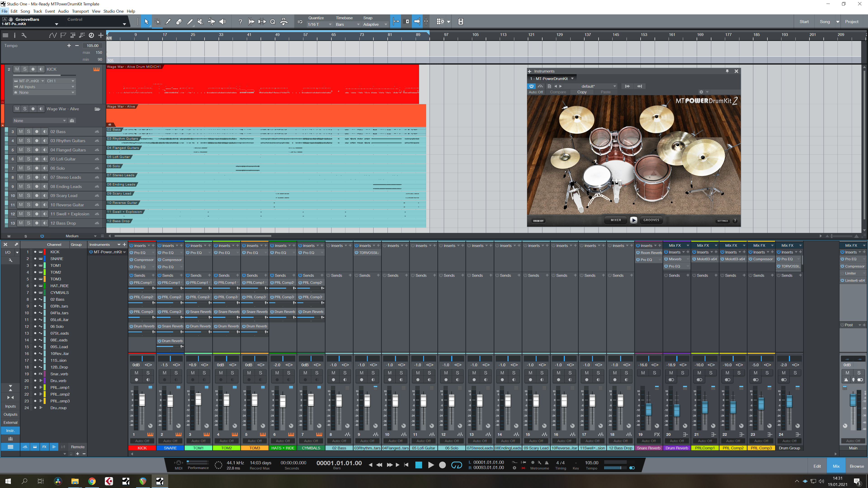The width and height of the screenshot is (868, 488).
Task: Click the GROOVES button in MT PowerDrumKit
Action: point(651,220)
